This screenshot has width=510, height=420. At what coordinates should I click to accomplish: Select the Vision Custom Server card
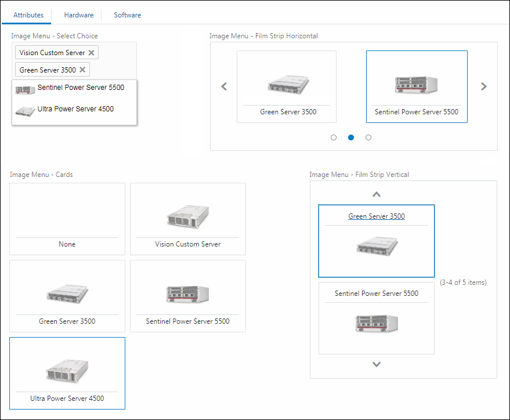tap(188, 219)
